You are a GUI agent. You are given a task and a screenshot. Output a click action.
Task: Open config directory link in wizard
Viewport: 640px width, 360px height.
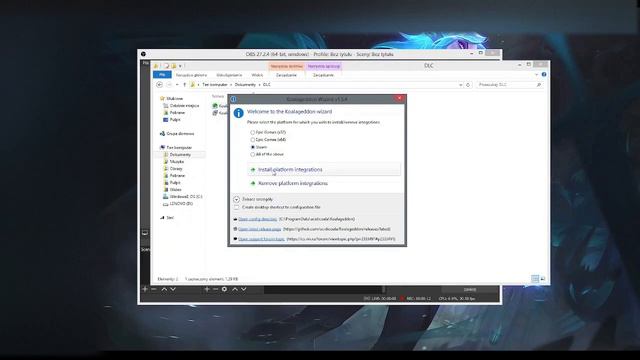[x=258, y=219]
